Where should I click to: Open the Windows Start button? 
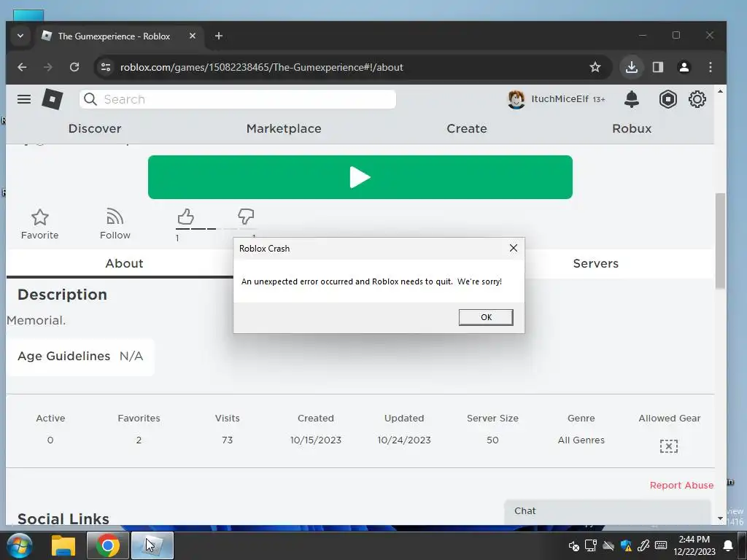click(20, 545)
